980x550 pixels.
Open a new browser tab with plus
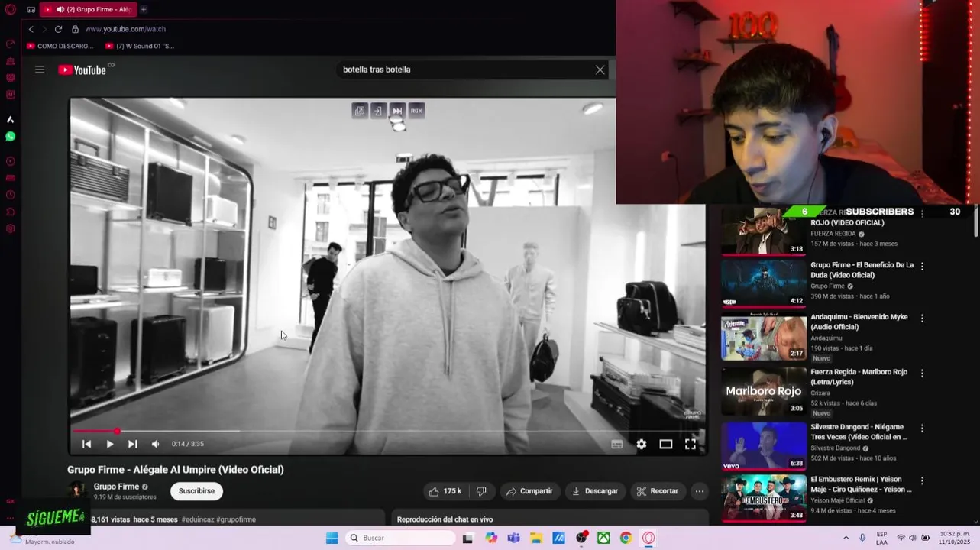coord(143,9)
